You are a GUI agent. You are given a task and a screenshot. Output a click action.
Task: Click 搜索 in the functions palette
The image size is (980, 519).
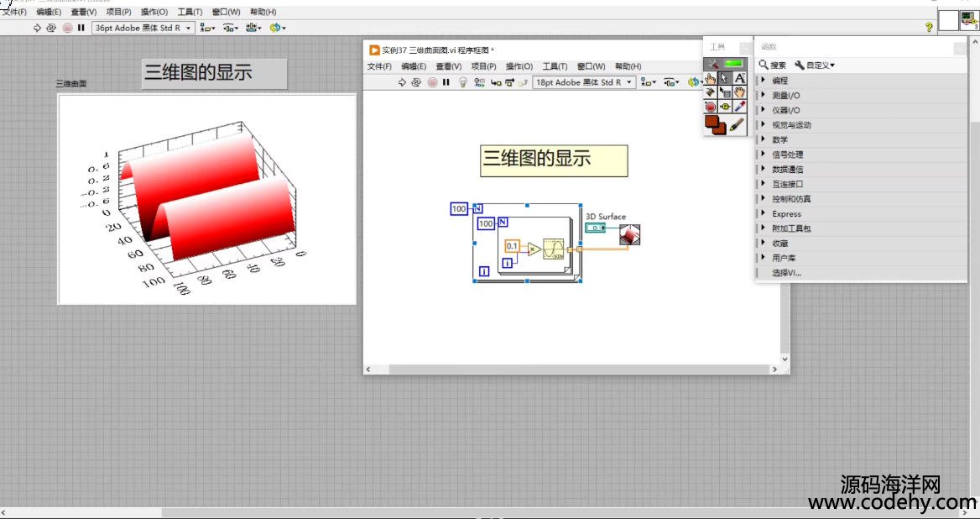tap(773, 65)
